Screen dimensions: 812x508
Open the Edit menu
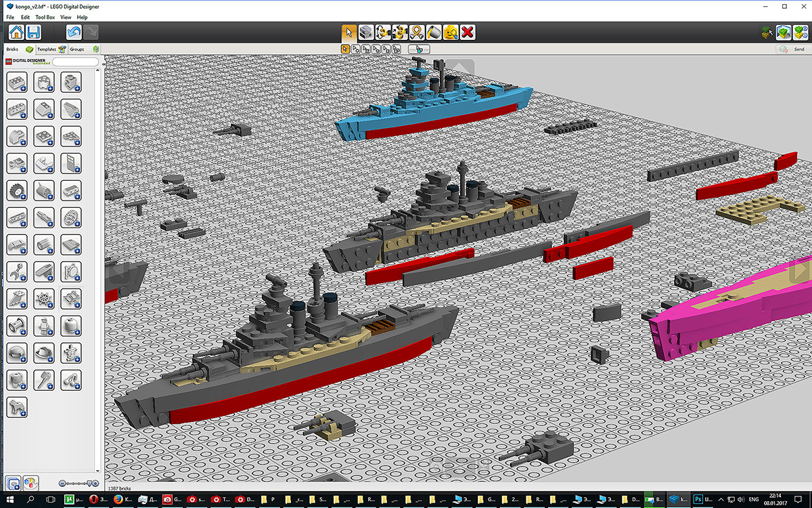click(x=25, y=17)
